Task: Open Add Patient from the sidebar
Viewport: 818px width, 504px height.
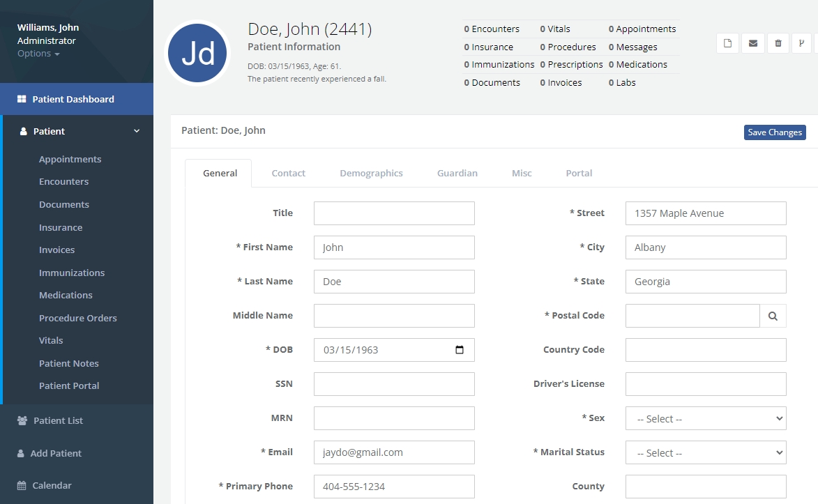Action: [56, 453]
